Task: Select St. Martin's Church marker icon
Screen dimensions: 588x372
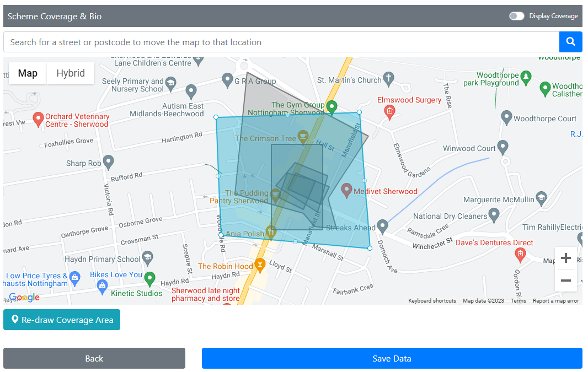Action: 388,79
